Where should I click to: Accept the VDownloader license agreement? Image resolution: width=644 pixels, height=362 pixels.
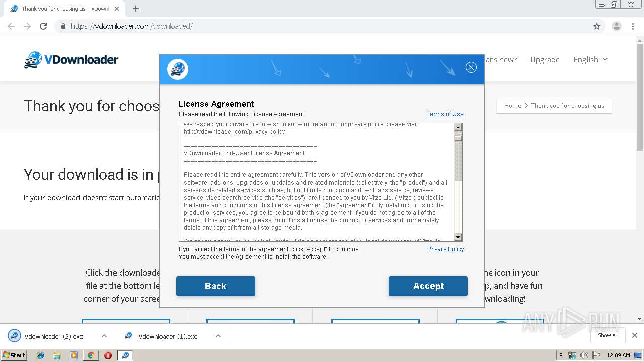tap(428, 286)
